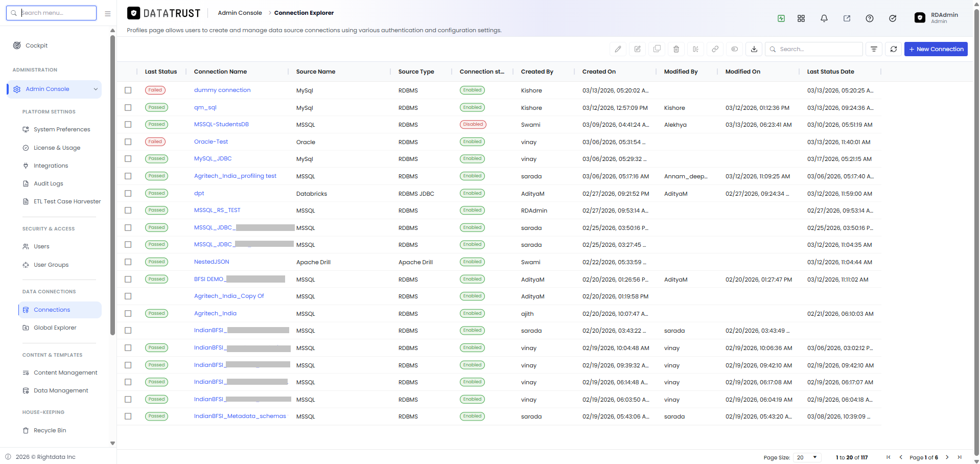Sort by Source Type column header
Viewport: 980px width, 464px height.
(416, 72)
